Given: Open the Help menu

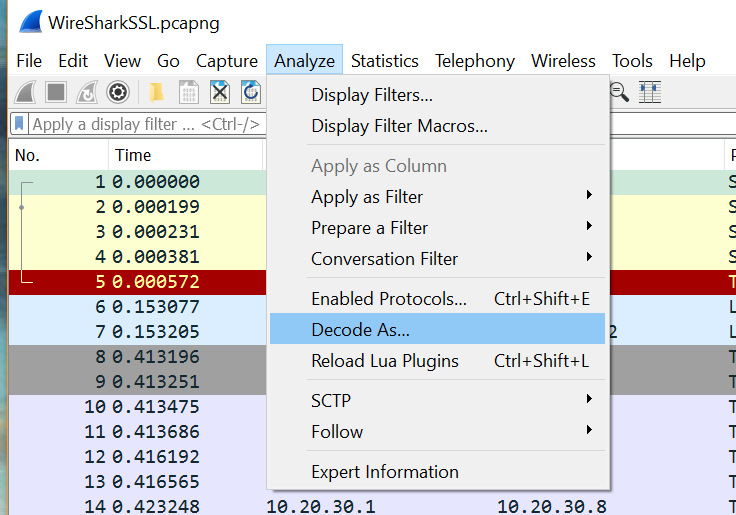Looking at the screenshot, I should click(687, 61).
